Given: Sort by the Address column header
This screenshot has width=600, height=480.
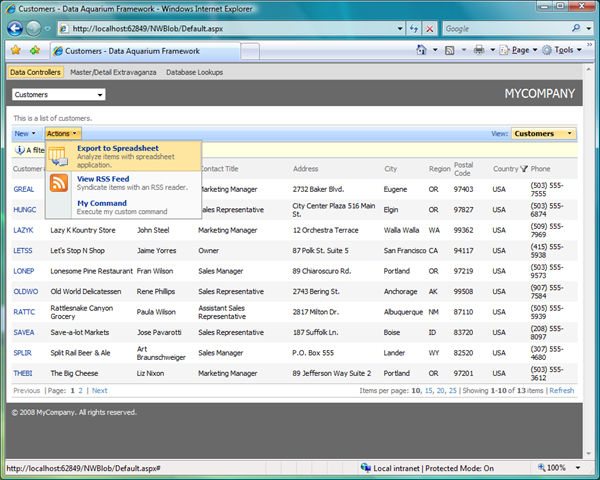Looking at the screenshot, I should [x=305, y=169].
